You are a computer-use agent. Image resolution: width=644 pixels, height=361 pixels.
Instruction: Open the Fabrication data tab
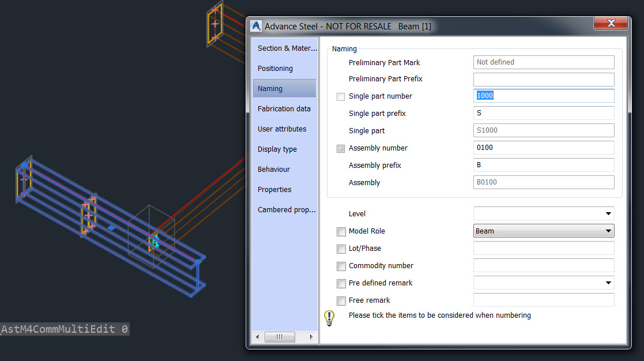point(284,109)
